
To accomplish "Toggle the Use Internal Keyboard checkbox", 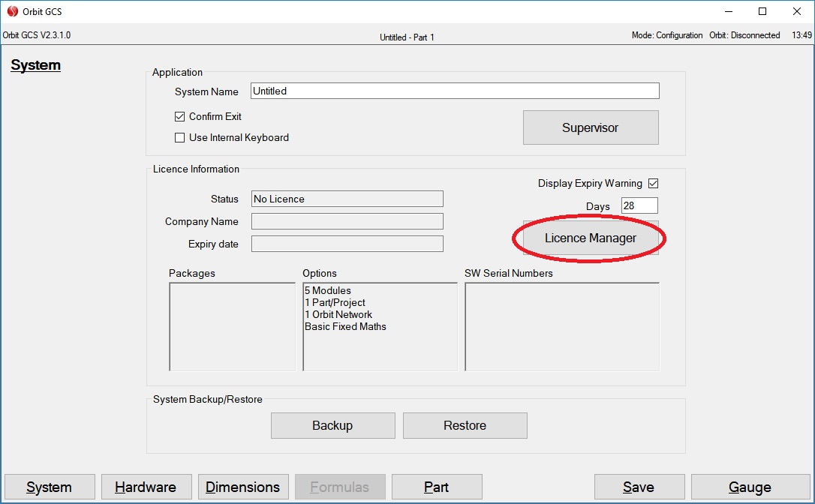I will click(180, 138).
